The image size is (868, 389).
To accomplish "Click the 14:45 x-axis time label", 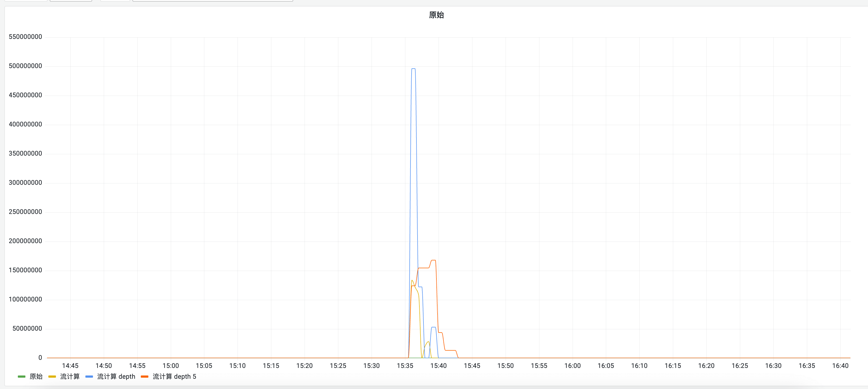I will click(70, 366).
